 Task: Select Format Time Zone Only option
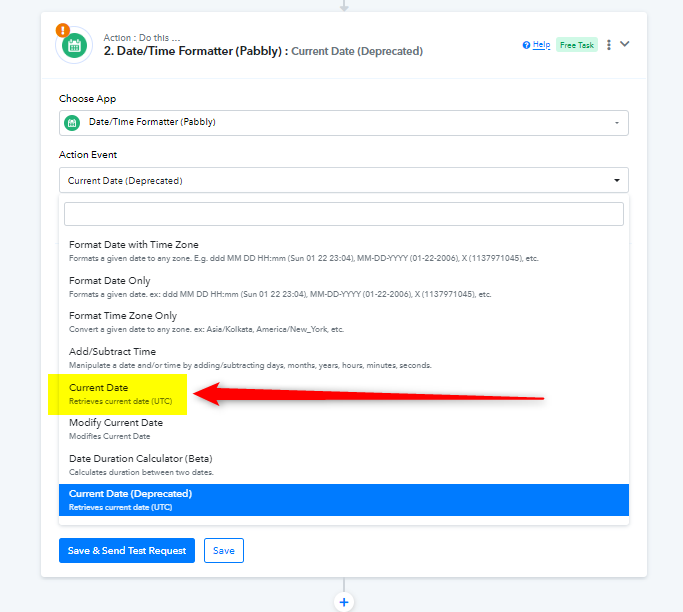click(x=344, y=322)
